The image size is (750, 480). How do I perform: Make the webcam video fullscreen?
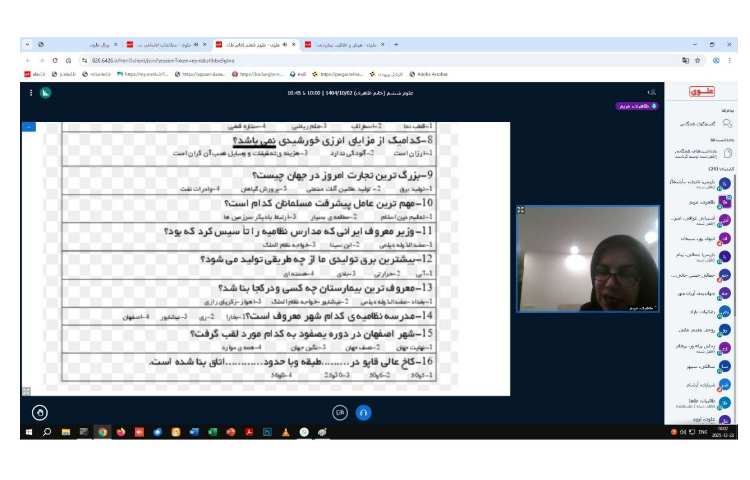[x=521, y=211]
